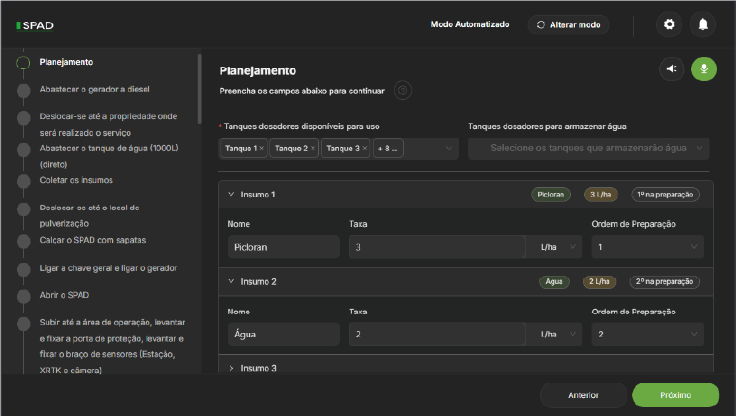Viewport: 737px width, 417px height.
Task: Expand the Insumo 3 section
Action: pyautogui.click(x=231, y=369)
